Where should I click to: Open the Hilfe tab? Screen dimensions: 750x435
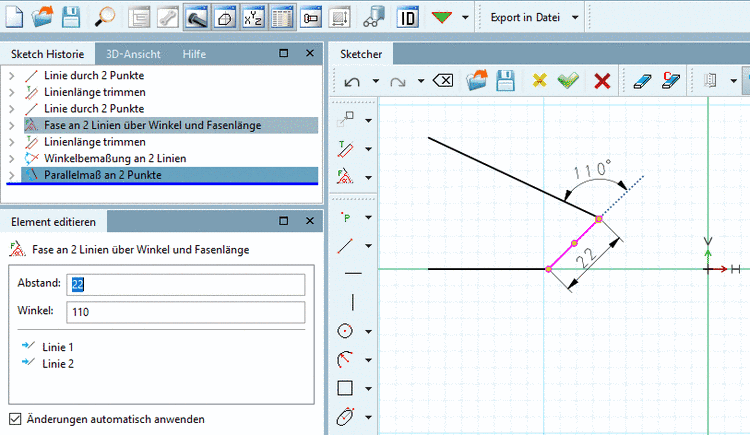click(x=194, y=54)
